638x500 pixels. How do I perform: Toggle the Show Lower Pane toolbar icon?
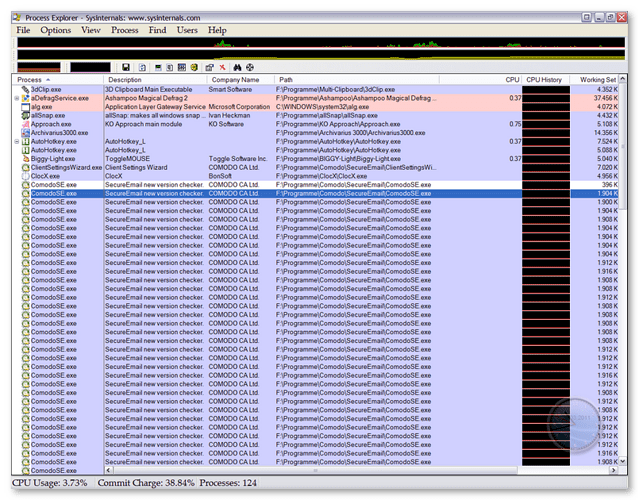(x=182, y=68)
